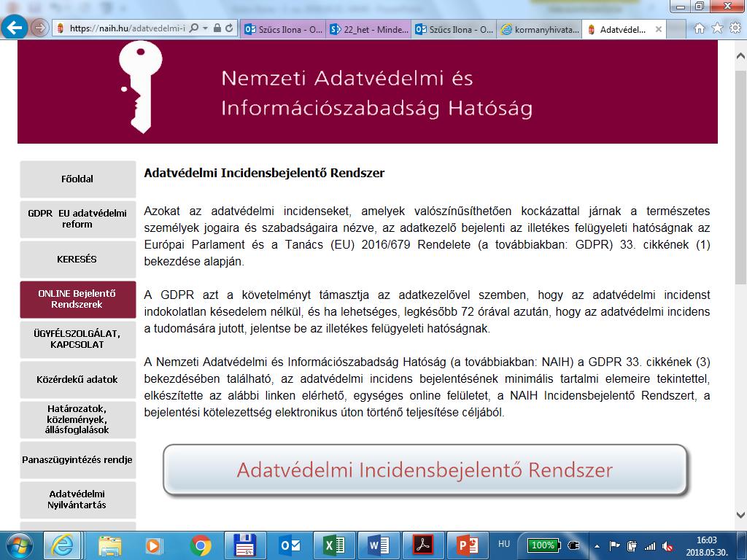Open Google Chrome from taskbar

point(201,545)
